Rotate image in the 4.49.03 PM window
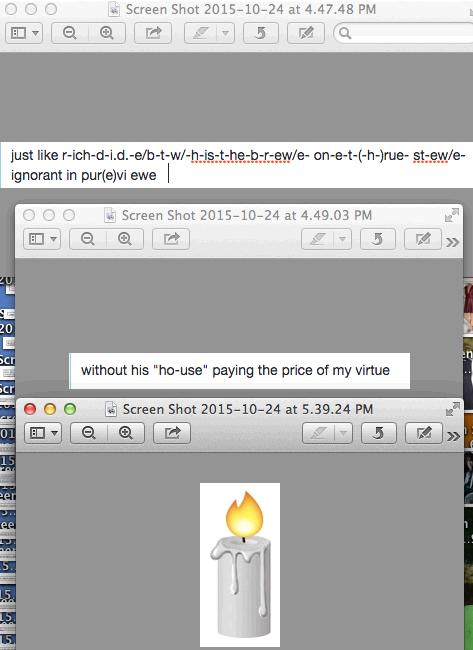This screenshot has width=473, height=650. point(378,239)
